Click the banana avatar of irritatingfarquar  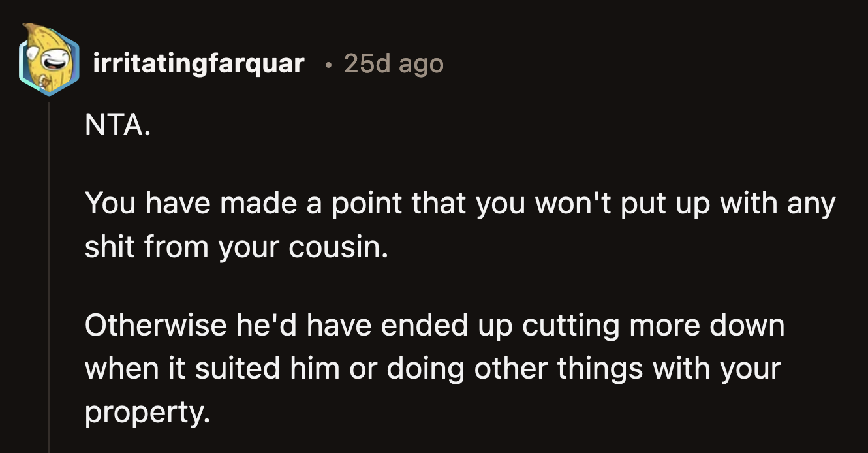(x=48, y=60)
